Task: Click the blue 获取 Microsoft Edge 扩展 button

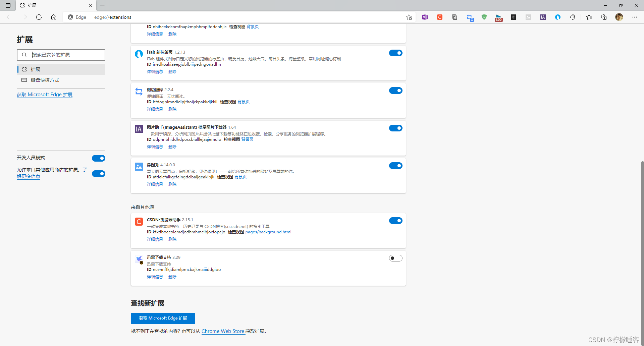Action: coord(163,318)
